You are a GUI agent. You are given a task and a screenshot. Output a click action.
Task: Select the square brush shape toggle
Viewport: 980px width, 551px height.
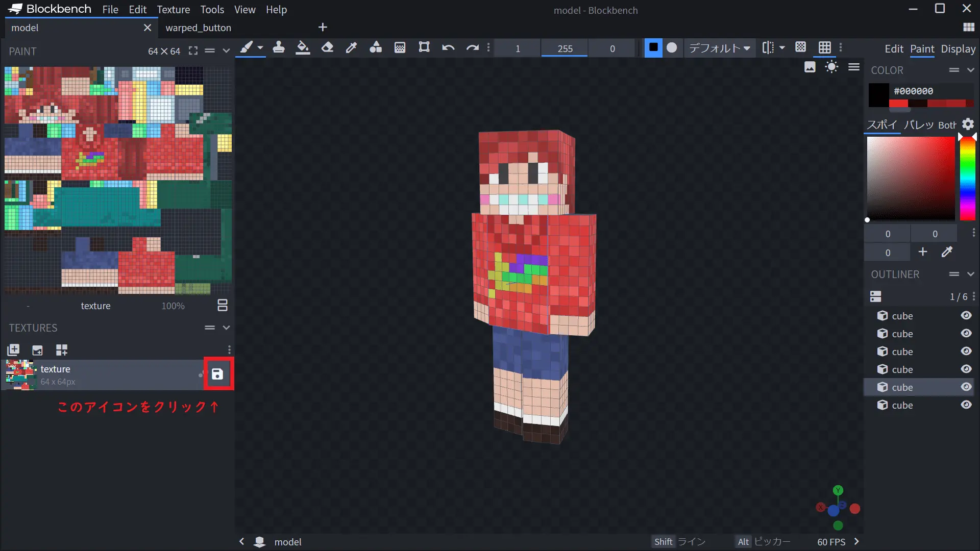[653, 48]
